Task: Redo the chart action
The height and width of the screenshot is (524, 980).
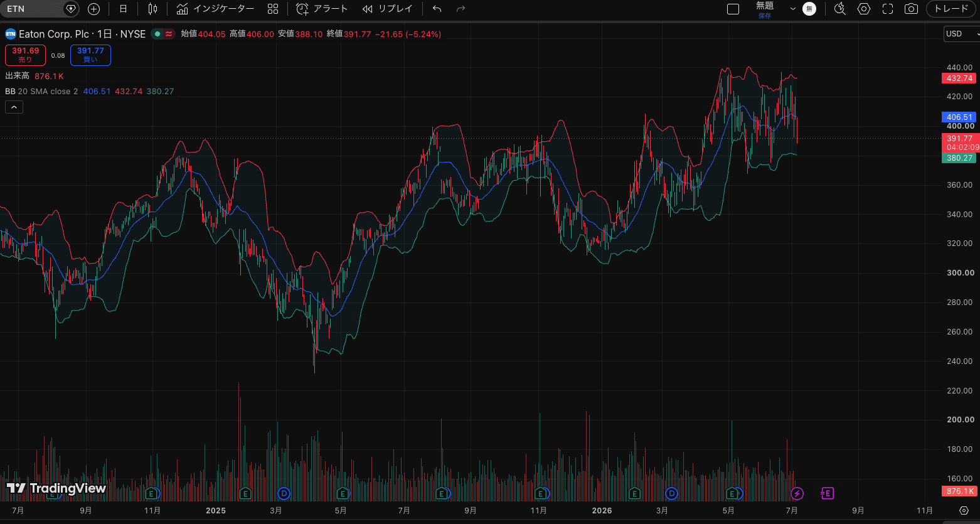Action: pyautogui.click(x=461, y=9)
